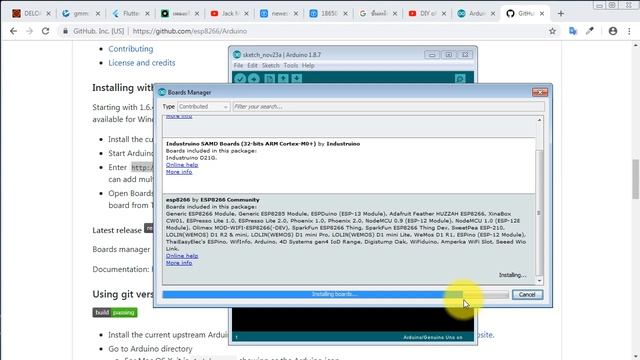The height and width of the screenshot is (360, 640).
Task: Click the Arduino New sketch icon
Action: [x=269, y=79]
